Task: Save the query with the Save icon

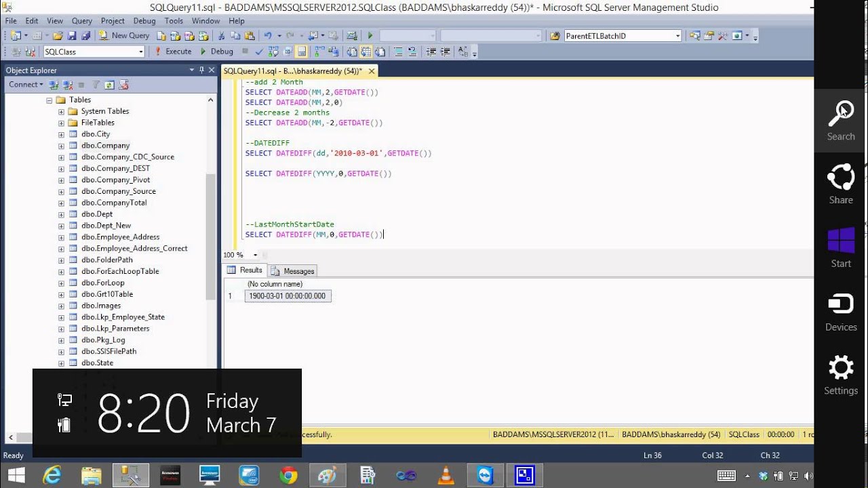Action: point(72,35)
